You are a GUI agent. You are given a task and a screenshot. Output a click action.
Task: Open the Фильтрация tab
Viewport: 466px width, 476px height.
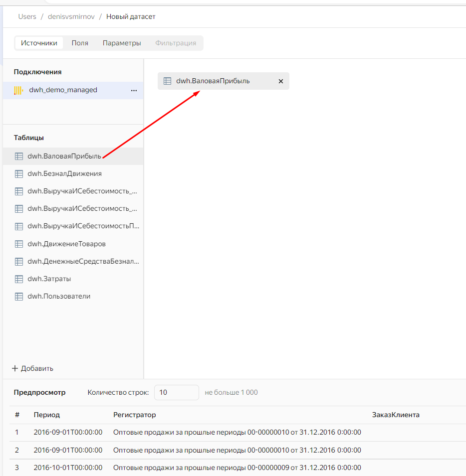[x=176, y=43]
